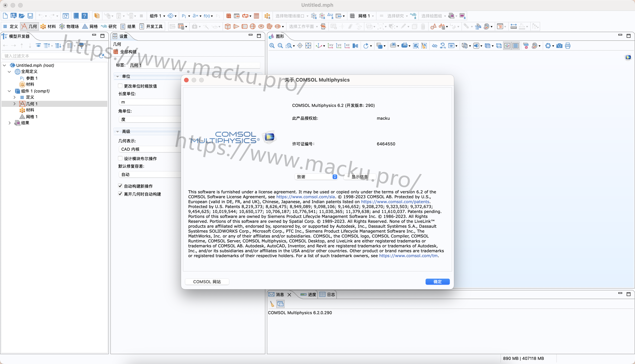Click the Zoom Out icon in graphics toolbar
This screenshot has width=635, height=364.
tap(280, 46)
